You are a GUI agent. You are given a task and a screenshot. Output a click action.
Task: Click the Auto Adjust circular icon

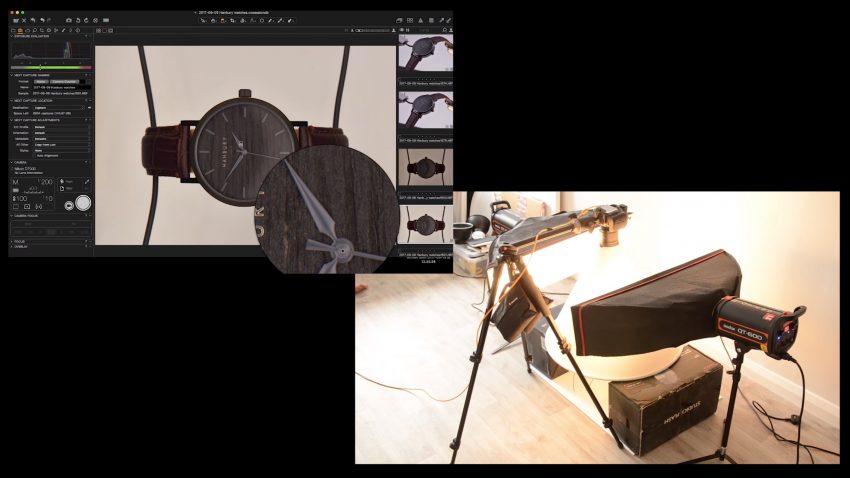click(95, 21)
